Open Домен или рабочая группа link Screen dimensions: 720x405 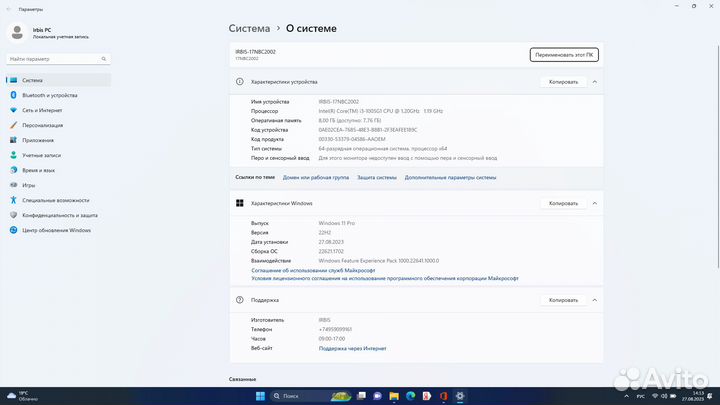click(316, 177)
